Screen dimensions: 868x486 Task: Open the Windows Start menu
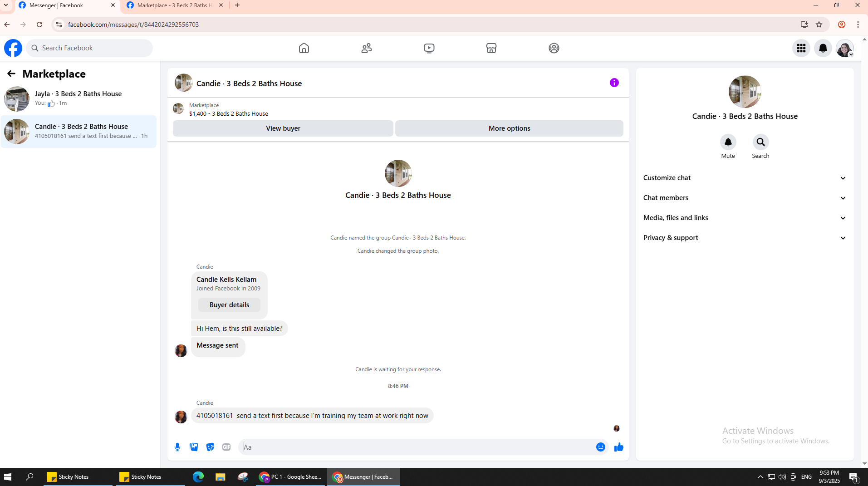coord(8,477)
